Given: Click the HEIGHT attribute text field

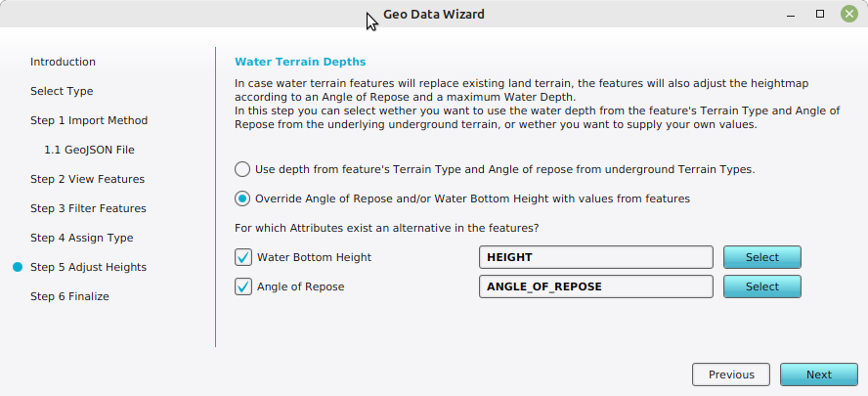Looking at the screenshot, I should tap(594, 257).
